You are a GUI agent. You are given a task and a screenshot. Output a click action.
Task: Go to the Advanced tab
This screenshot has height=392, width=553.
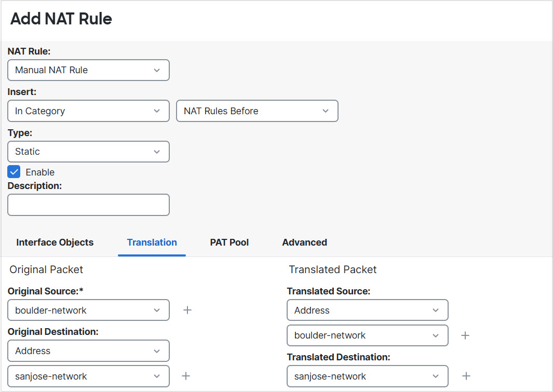click(304, 242)
